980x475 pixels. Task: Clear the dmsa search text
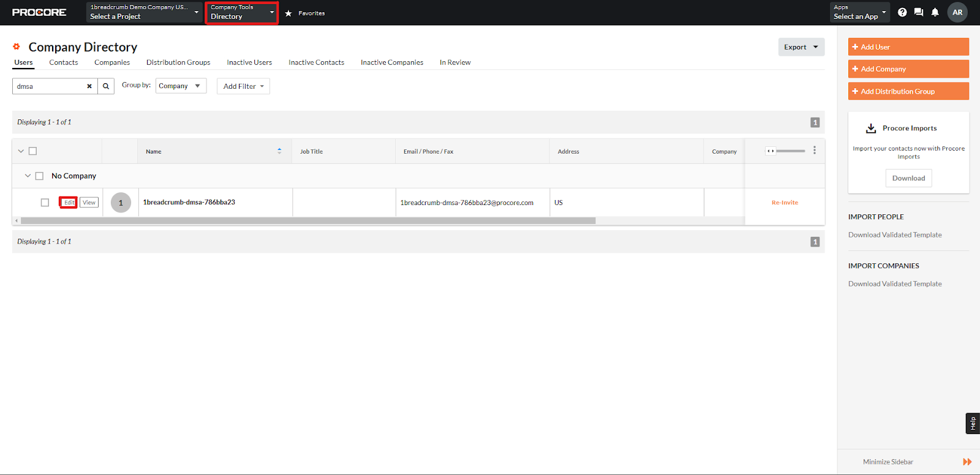click(x=89, y=86)
